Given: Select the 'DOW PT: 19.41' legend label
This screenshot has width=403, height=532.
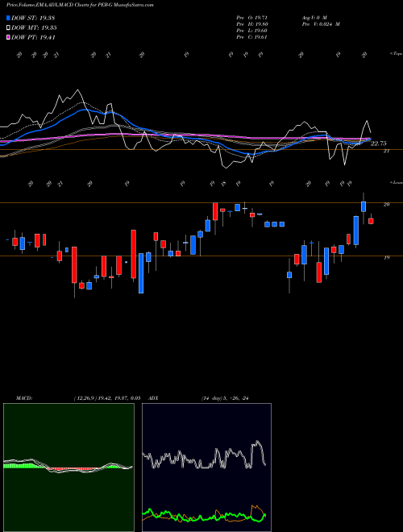Looking at the screenshot, I should point(33,37).
